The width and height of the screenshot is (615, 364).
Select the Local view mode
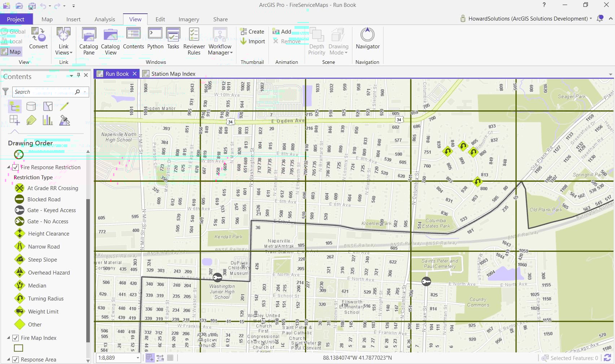12,41
